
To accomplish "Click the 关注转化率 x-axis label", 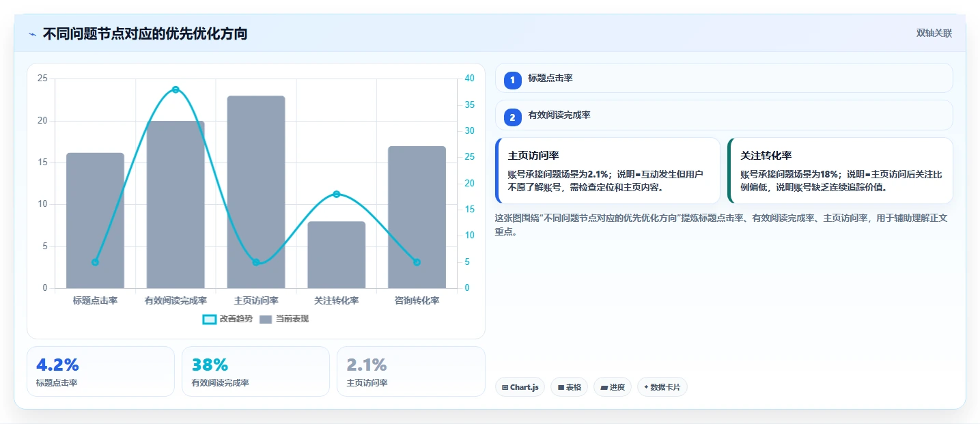I will pos(337,300).
